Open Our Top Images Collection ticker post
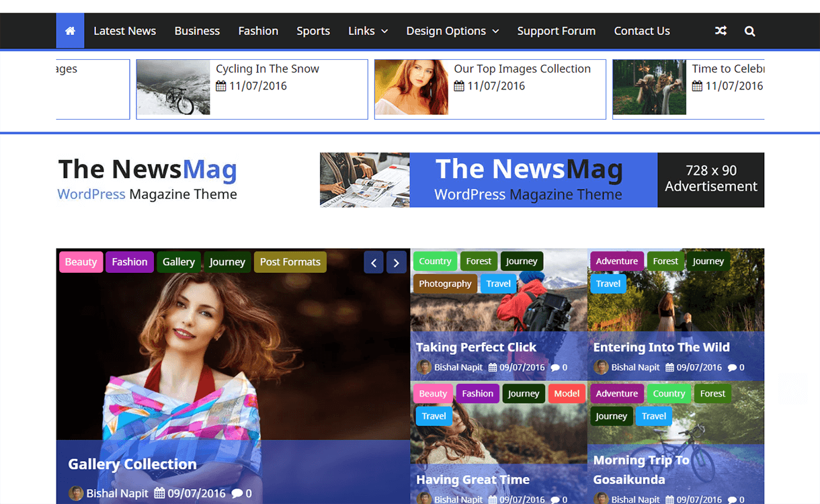820x504 pixels. point(522,69)
